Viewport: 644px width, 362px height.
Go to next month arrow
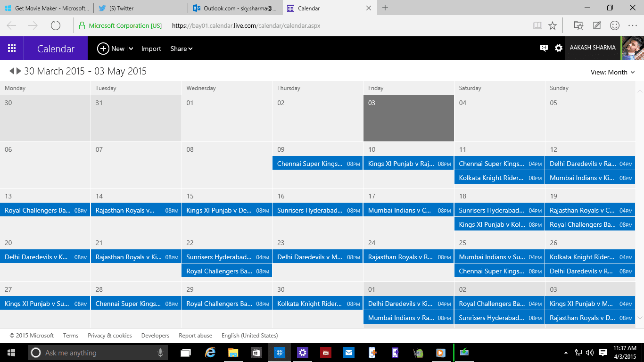point(19,71)
